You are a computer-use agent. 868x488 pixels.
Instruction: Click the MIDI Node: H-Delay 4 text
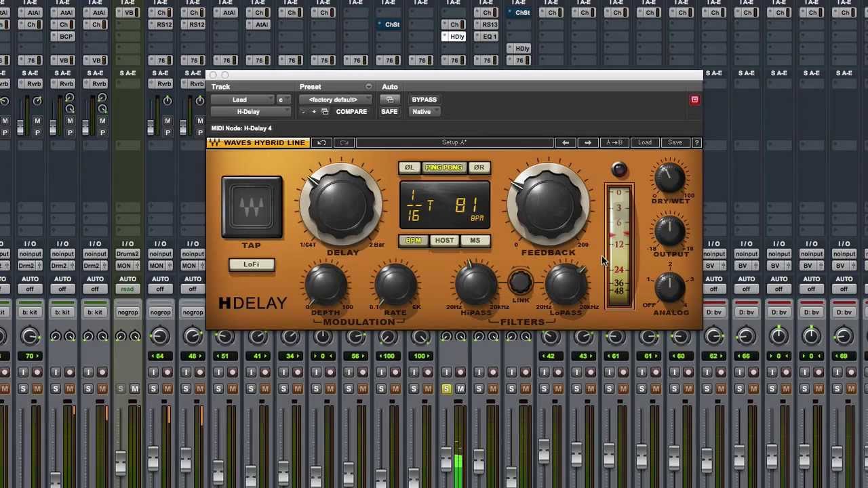tap(241, 128)
